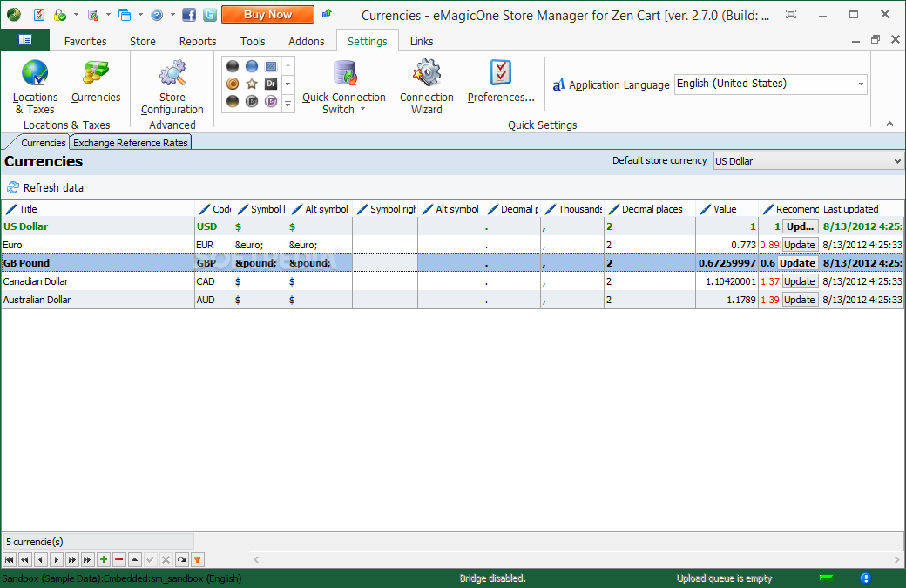This screenshot has height=588, width=906.
Task: Click Update button in Australian Dollar row
Action: [x=800, y=300]
